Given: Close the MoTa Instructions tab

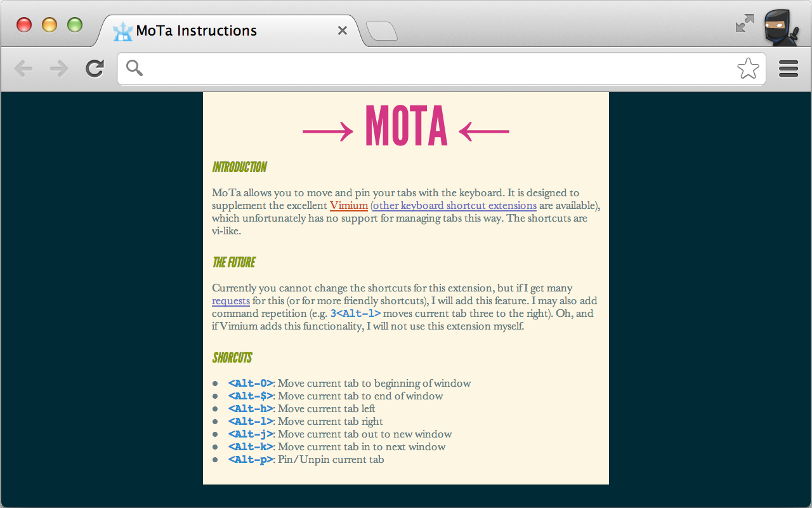Looking at the screenshot, I should 343,30.
